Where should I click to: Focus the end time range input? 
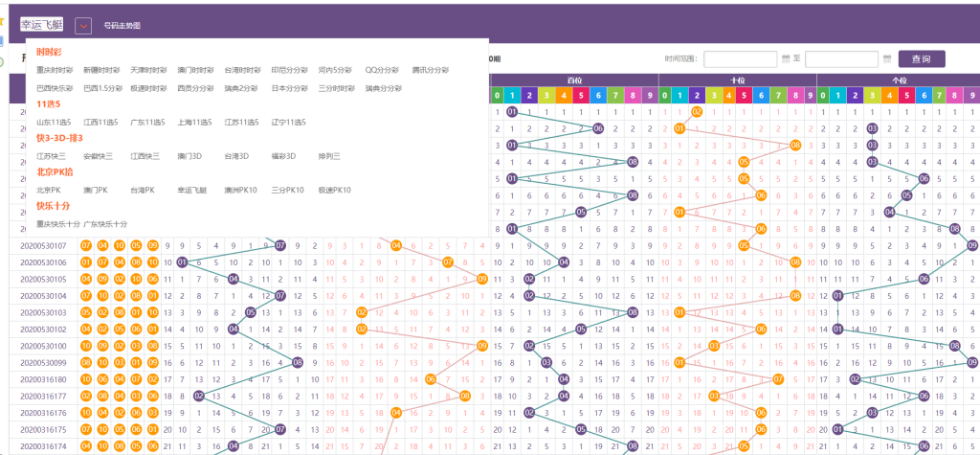point(841,59)
